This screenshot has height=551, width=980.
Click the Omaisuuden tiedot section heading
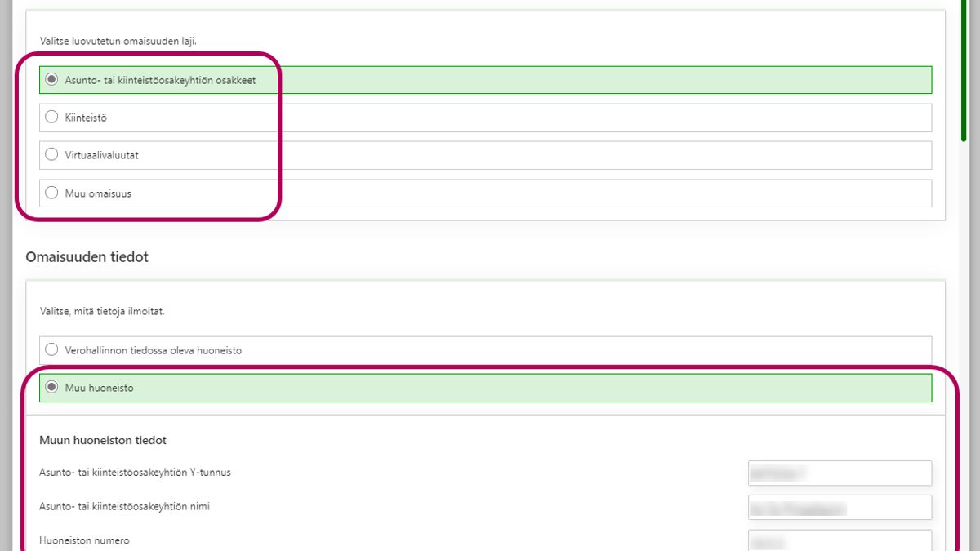pos(87,257)
